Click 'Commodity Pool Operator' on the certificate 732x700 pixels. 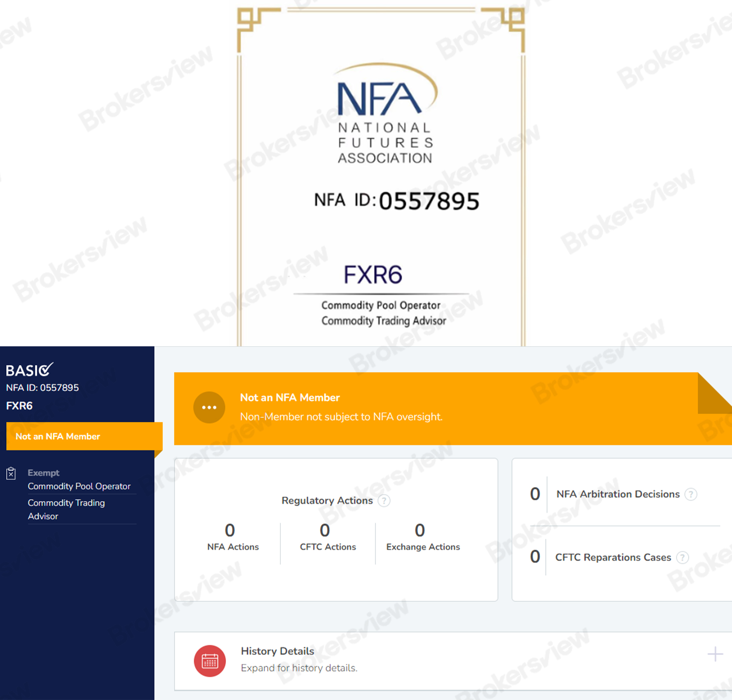click(381, 305)
